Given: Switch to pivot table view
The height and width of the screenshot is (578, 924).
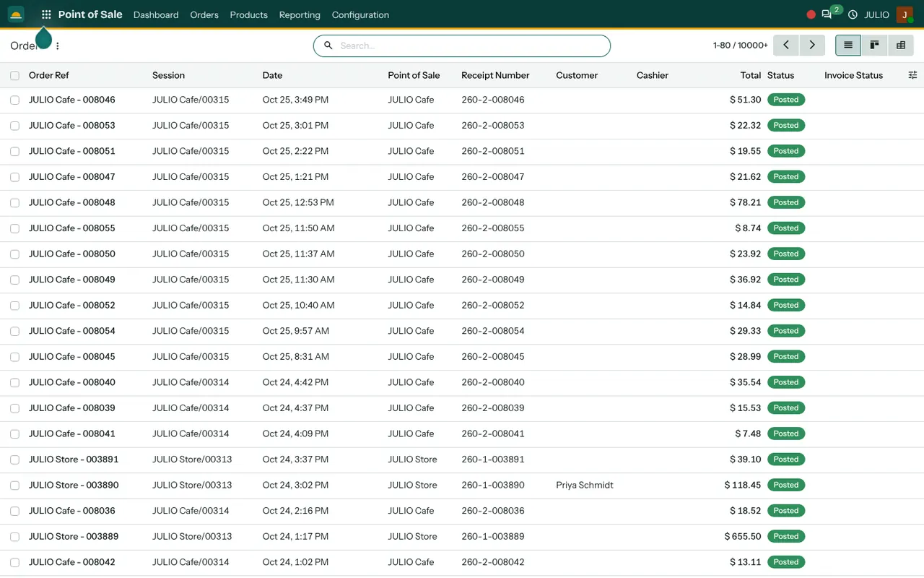Looking at the screenshot, I should (900, 45).
